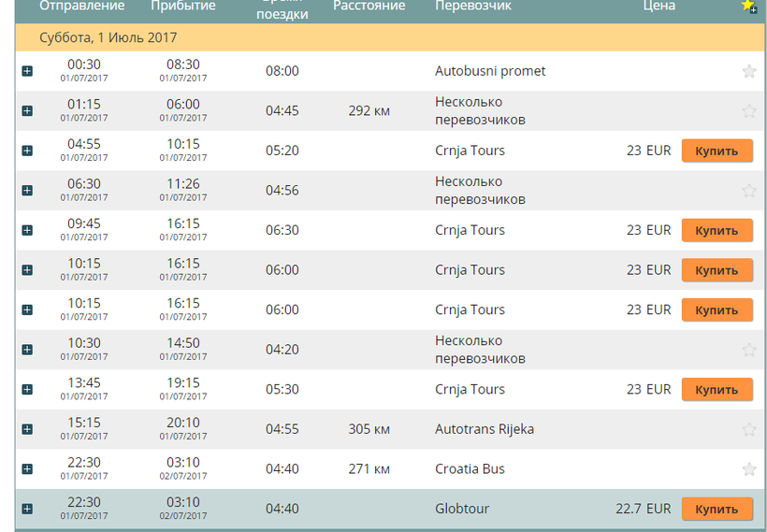Viewport: 767px width, 532px height.
Task: Expand details for the 04:55 departure
Action: tap(27, 151)
